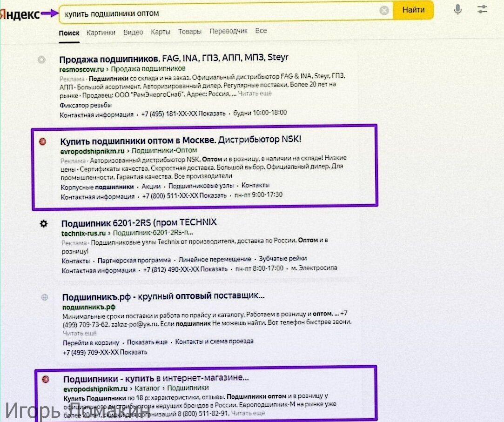Screen dimensions: 504x422
Task: Click the red favicon of the internet-магазине result
Action: [46, 379]
